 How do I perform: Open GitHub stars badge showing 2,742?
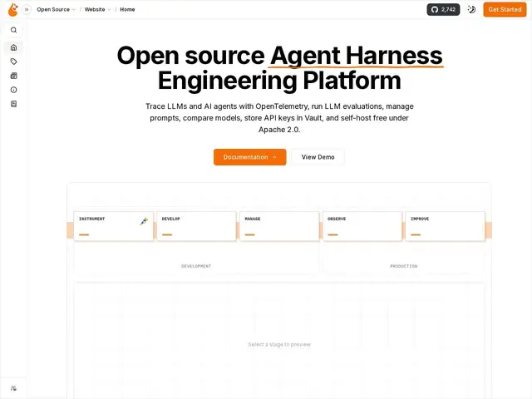(443, 9)
